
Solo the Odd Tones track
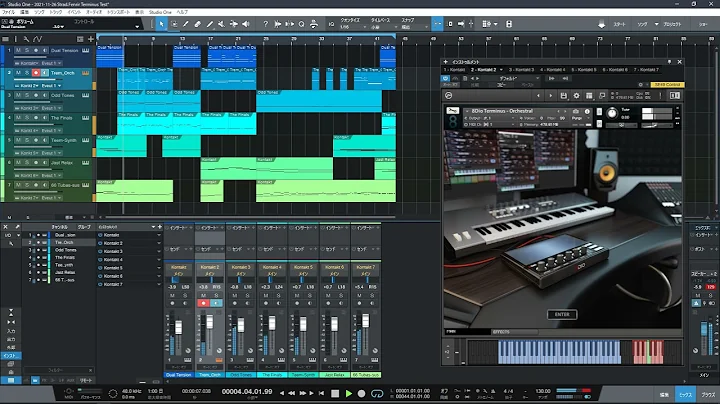tap(27, 95)
